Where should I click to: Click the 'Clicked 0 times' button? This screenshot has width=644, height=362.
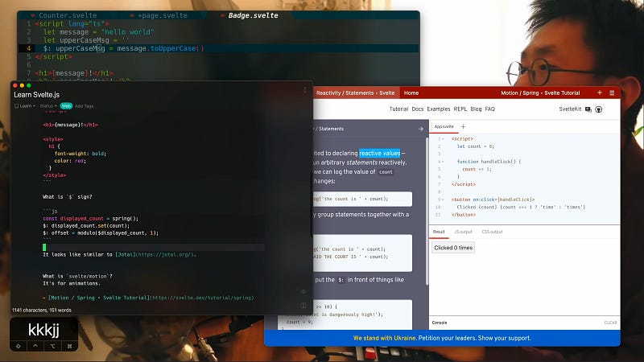click(453, 248)
